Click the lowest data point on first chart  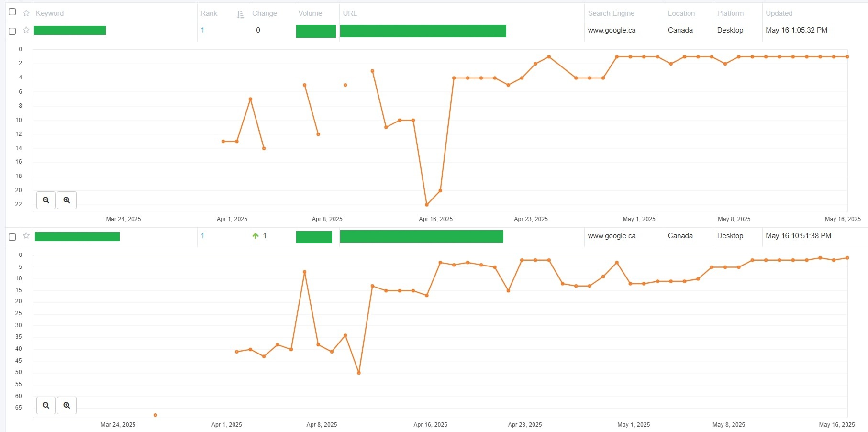pyautogui.click(x=427, y=205)
